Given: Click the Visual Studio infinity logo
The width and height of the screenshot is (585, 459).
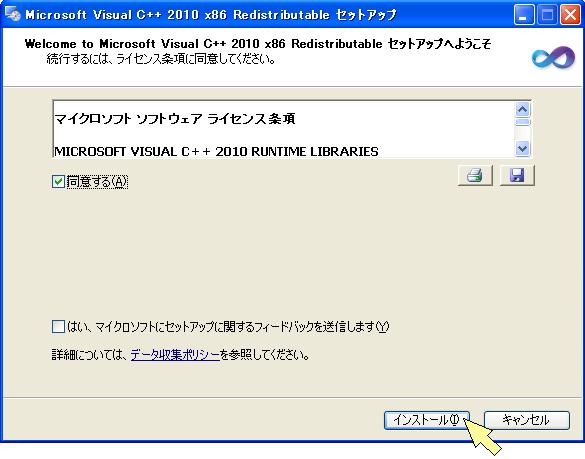Looking at the screenshot, I should point(553,58).
